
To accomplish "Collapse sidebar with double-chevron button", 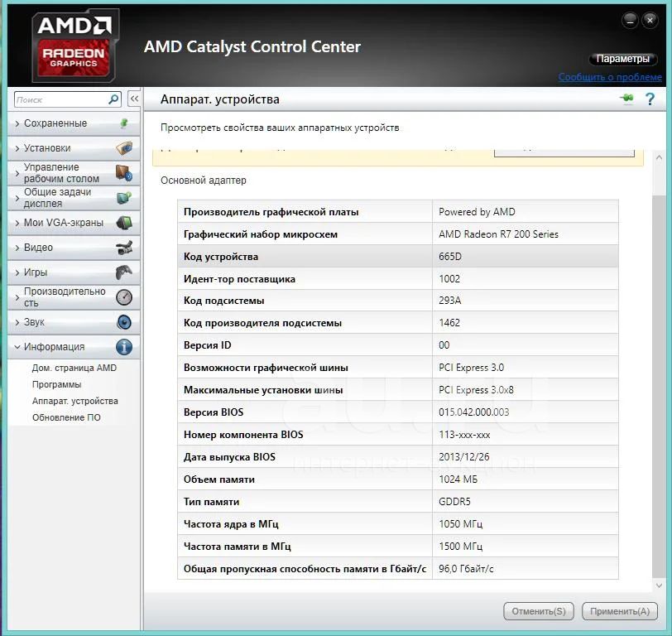I will coord(134,99).
